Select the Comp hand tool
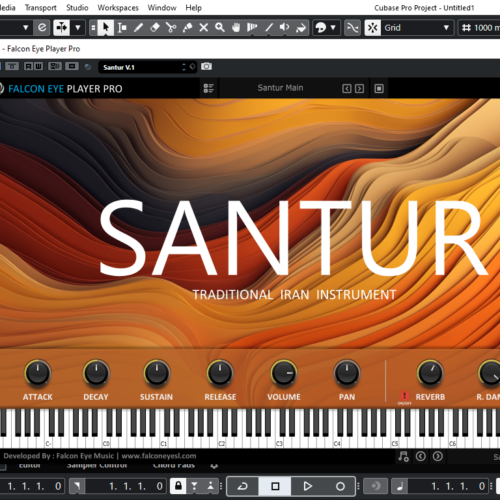Screen dimensions: 500x500 point(236,28)
